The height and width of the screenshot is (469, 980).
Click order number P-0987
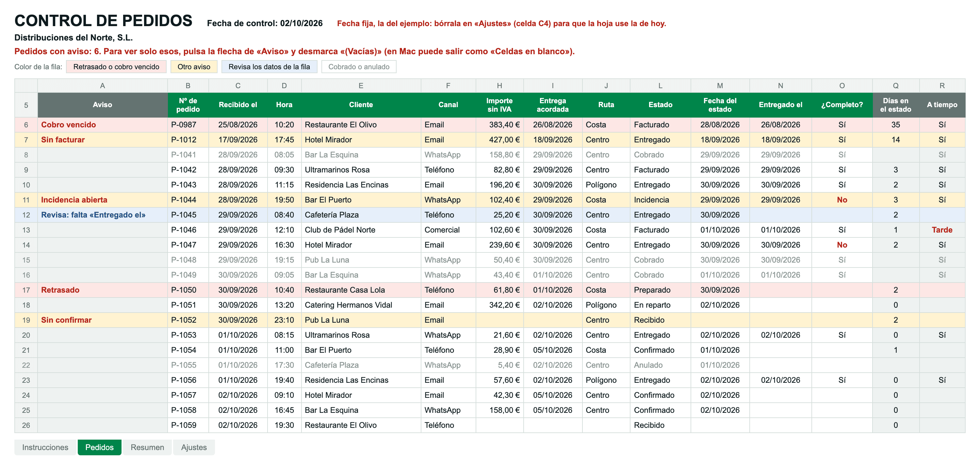188,125
